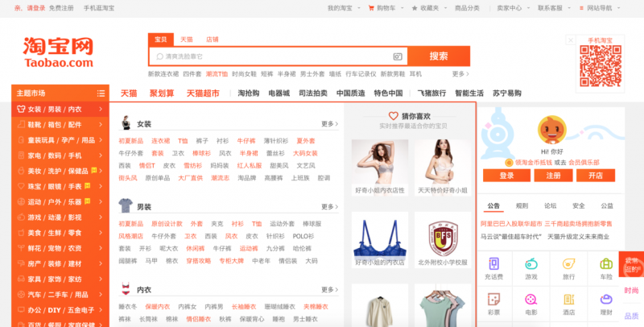
Task: Click the 猜你喜欢 heart icon
Action: [x=393, y=116]
